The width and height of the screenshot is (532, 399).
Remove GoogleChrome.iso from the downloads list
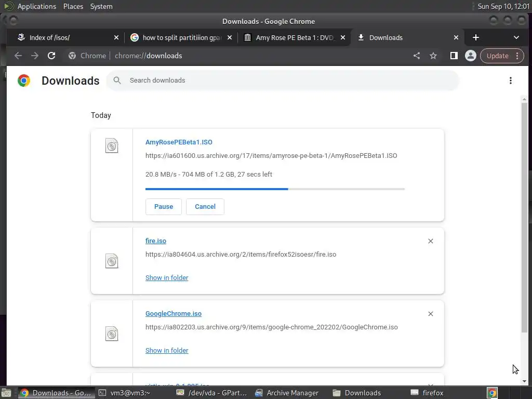431,314
